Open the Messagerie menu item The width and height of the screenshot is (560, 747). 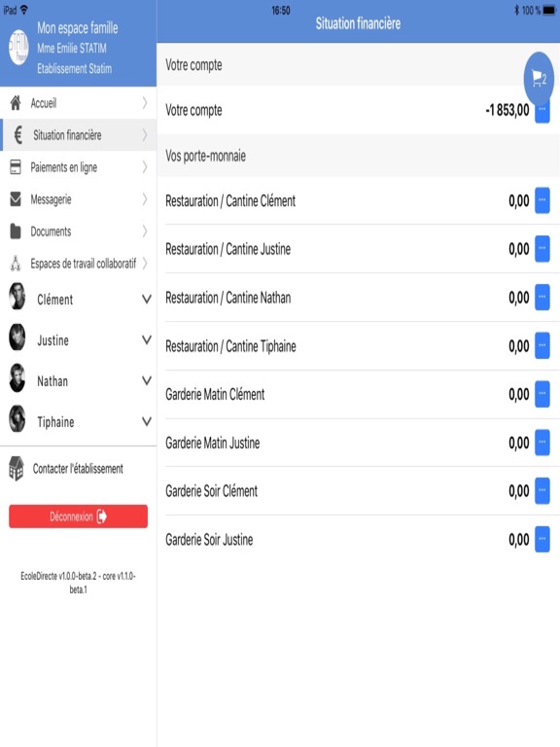(x=78, y=199)
